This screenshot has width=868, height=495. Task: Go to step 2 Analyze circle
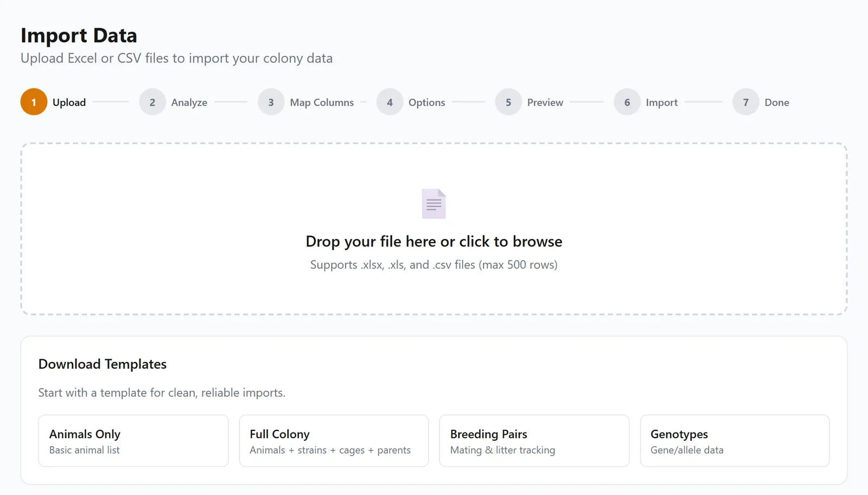pos(152,102)
